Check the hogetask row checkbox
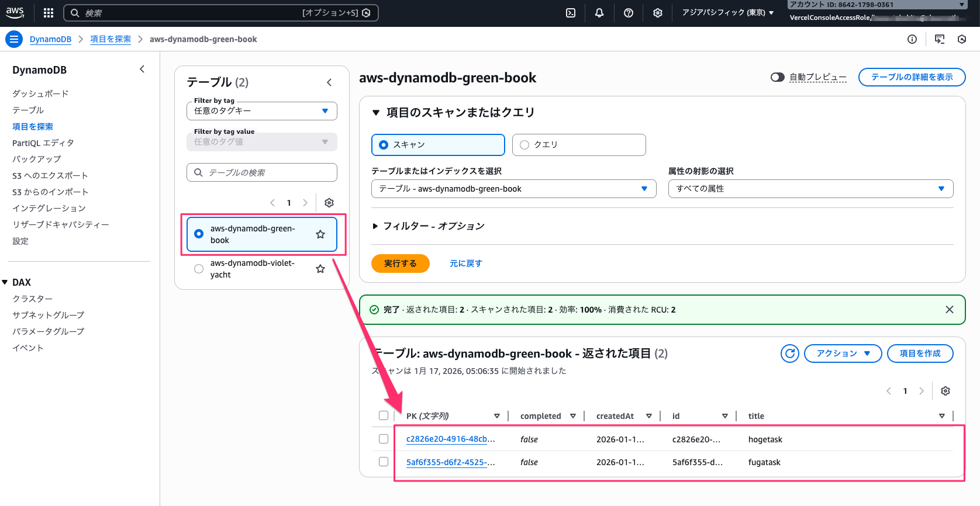 tap(384, 439)
